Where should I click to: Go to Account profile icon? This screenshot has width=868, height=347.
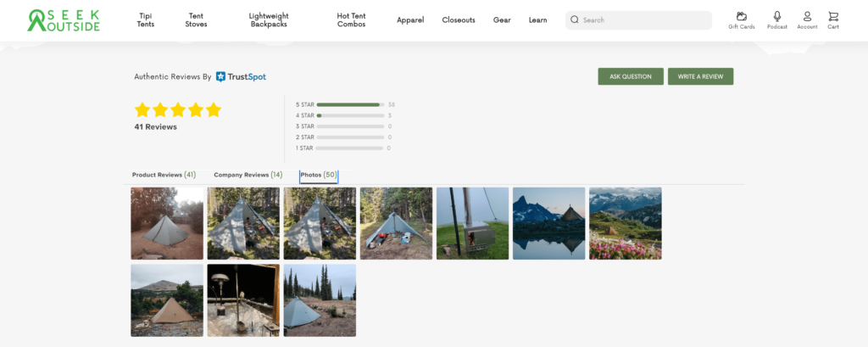(x=807, y=17)
